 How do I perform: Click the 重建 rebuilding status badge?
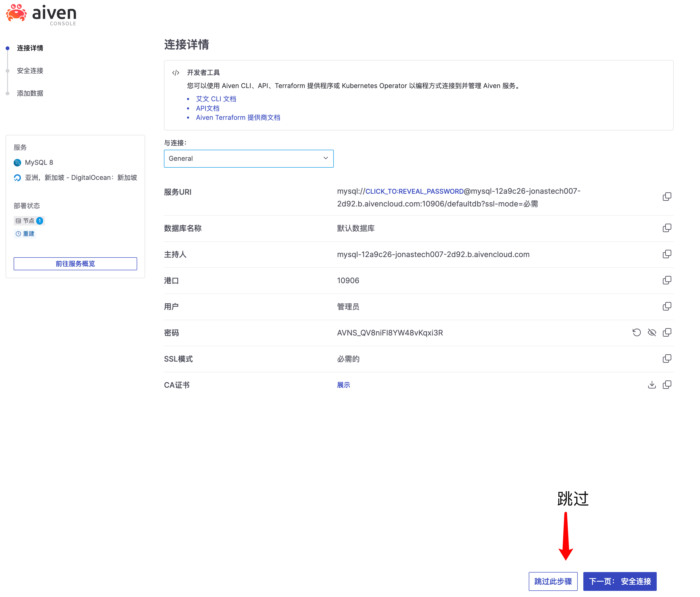click(x=25, y=234)
